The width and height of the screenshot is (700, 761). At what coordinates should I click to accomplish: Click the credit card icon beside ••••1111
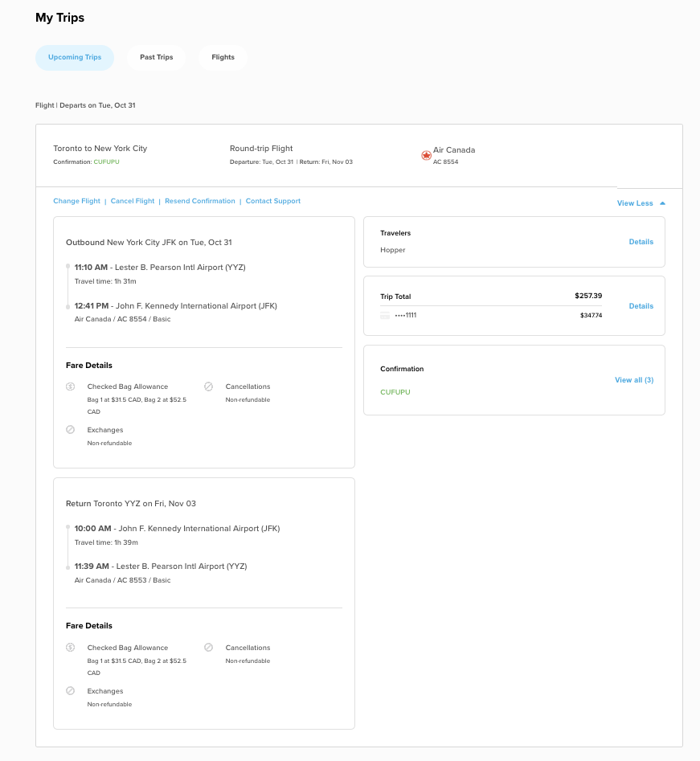[385, 315]
